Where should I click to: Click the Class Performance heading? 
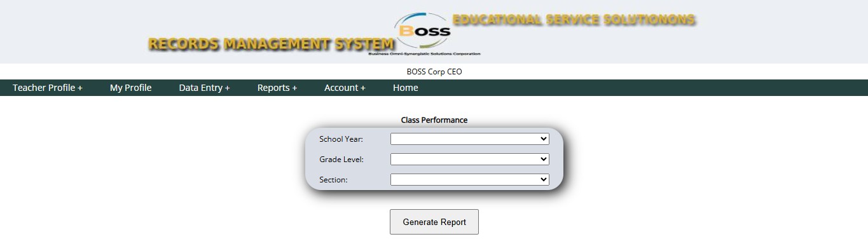(x=434, y=120)
